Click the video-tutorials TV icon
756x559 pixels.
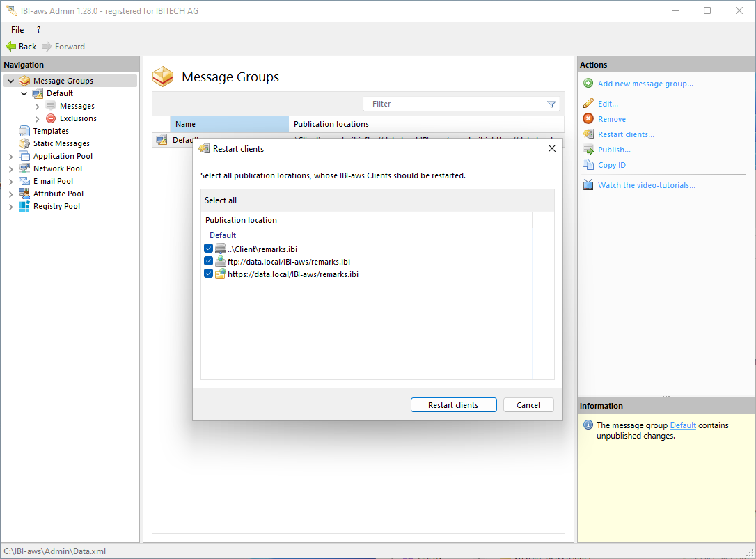(x=588, y=185)
